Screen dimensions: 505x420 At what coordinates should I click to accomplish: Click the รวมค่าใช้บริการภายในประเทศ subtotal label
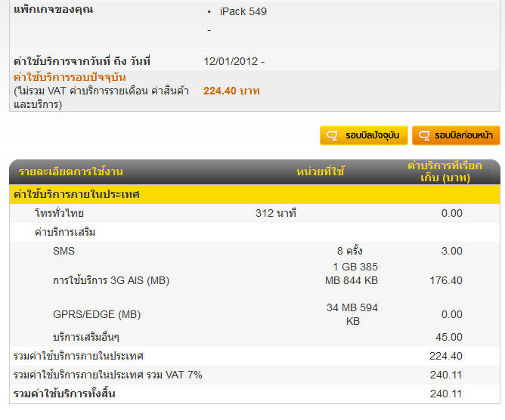click(x=79, y=356)
